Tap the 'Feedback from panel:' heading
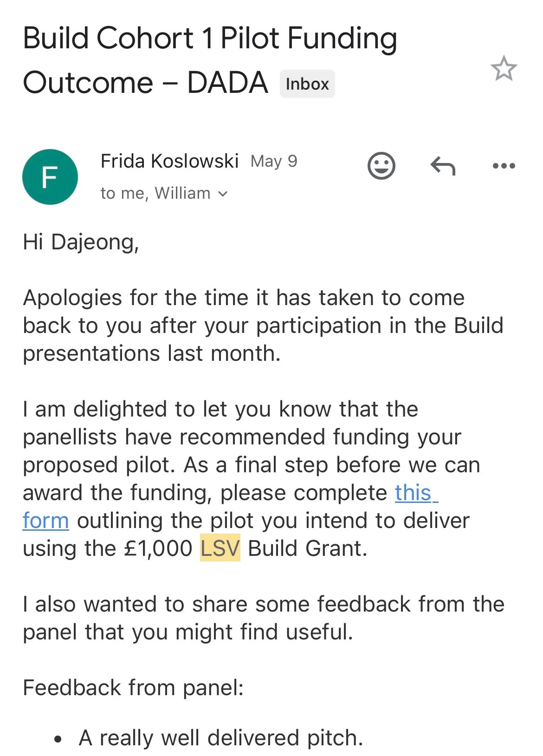The image size is (543, 756). pyautogui.click(x=133, y=688)
